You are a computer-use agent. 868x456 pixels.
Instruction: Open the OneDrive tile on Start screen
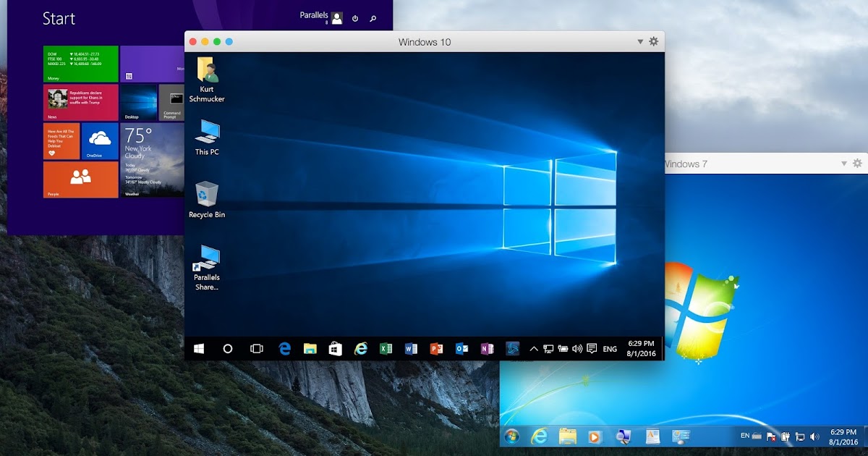(x=100, y=140)
